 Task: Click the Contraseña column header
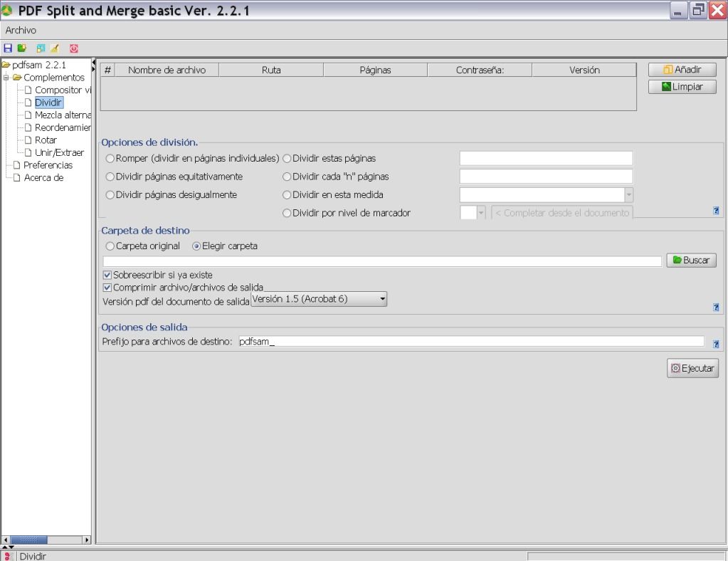point(480,70)
